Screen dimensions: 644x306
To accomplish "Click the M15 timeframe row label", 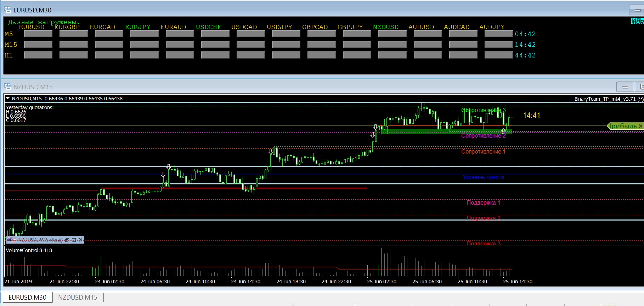I will (x=11, y=45).
